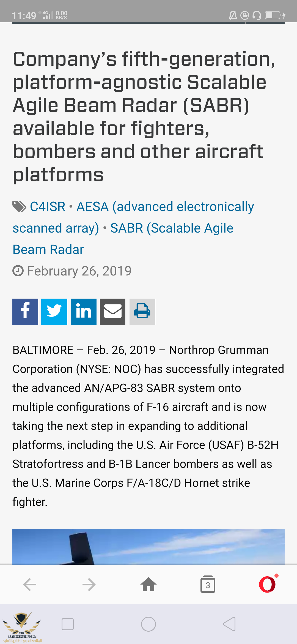Share article on LinkedIn
297x644 pixels.
coord(84,312)
